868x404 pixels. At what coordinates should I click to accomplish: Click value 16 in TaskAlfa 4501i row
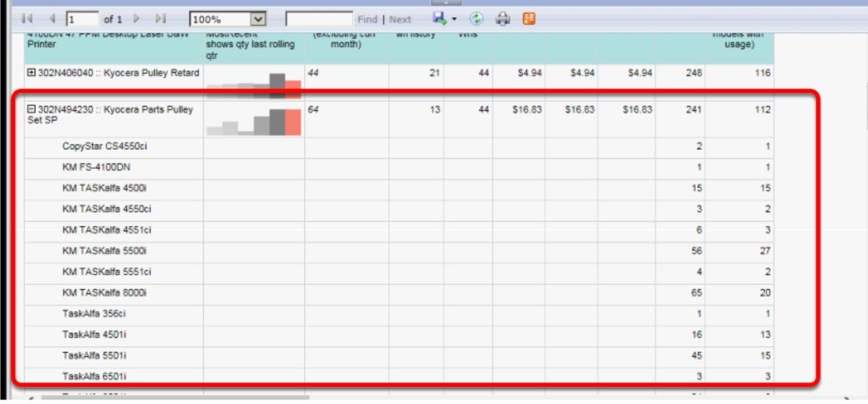tap(697, 334)
